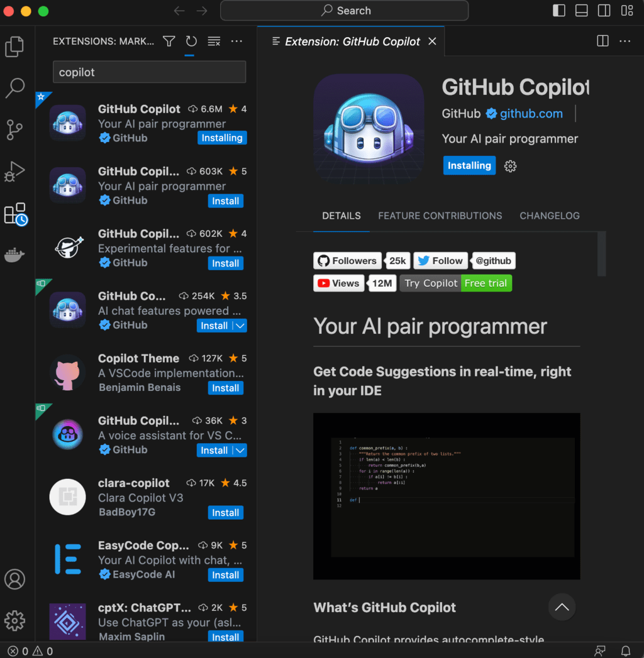The image size is (644, 658).
Task: Install the Copilot Theme extension
Action: point(225,388)
